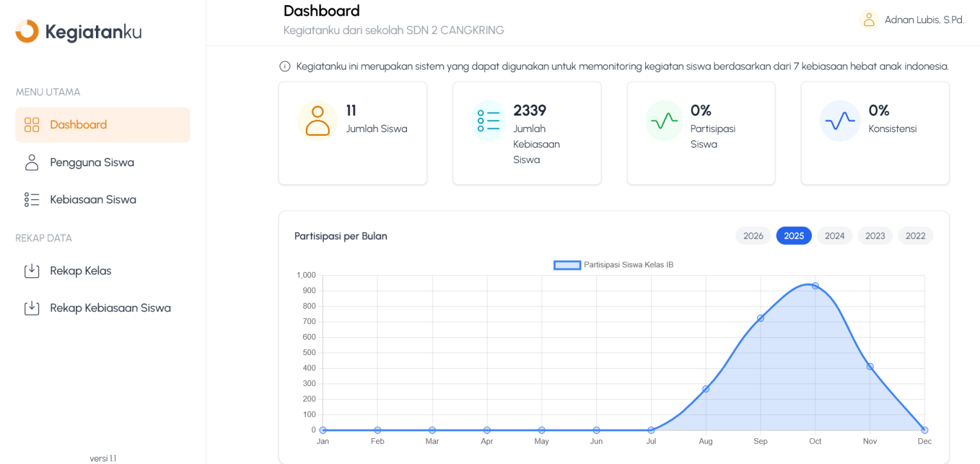This screenshot has height=464, width=980.
Task: Click the Jumlah Siswa person icon
Action: (x=317, y=121)
